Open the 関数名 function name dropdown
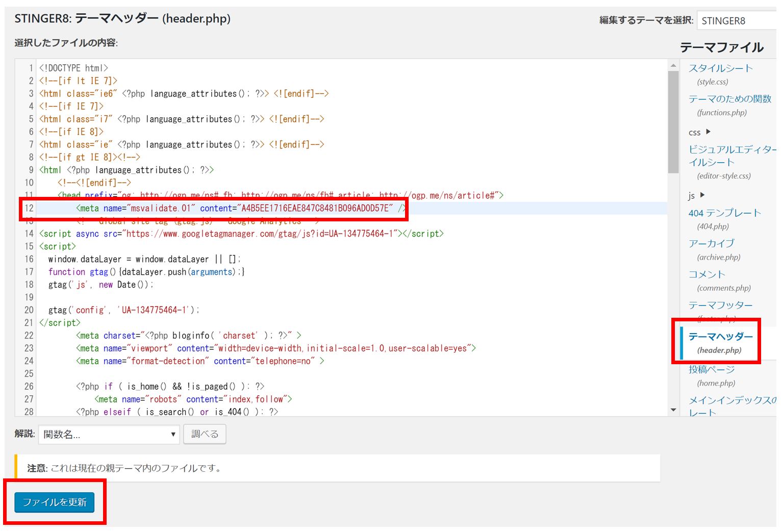 click(x=109, y=435)
